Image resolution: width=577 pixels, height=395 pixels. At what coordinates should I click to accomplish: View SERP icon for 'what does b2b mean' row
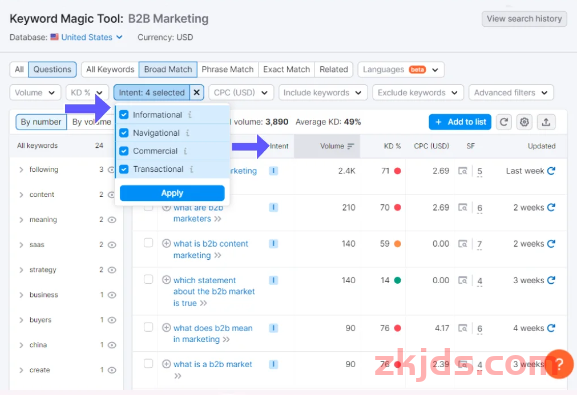pyautogui.click(x=463, y=328)
